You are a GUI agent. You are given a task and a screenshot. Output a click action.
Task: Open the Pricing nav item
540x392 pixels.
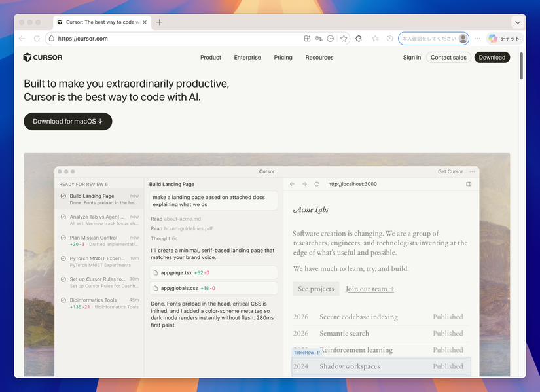click(283, 58)
